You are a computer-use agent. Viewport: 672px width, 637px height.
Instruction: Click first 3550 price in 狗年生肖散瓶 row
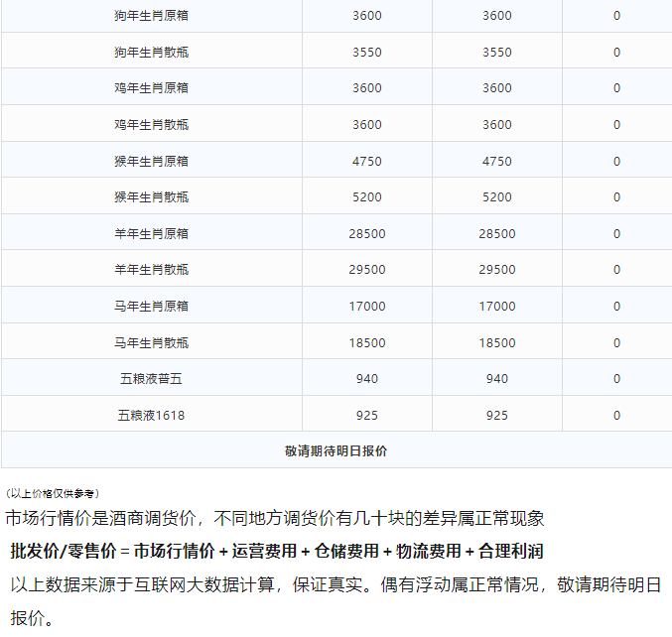point(367,53)
